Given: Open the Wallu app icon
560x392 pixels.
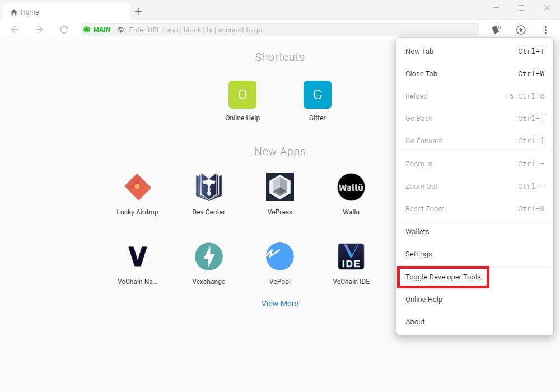Looking at the screenshot, I should tap(351, 186).
